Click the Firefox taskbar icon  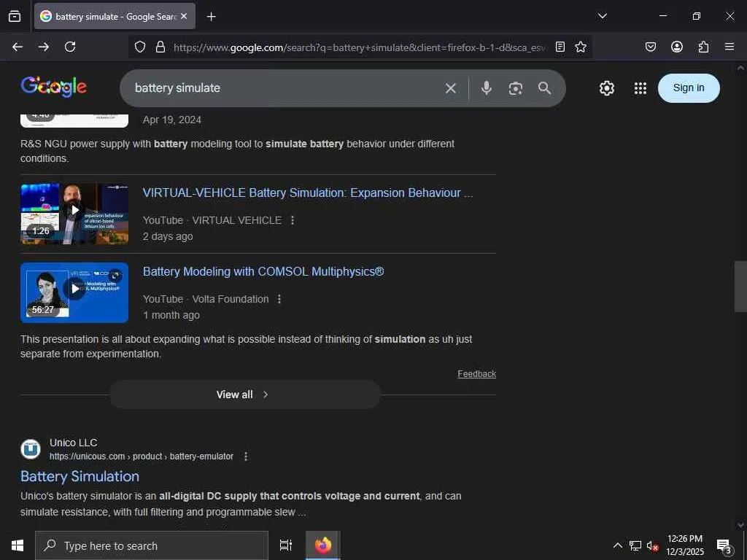pyautogui.click(x=323, y=545)
